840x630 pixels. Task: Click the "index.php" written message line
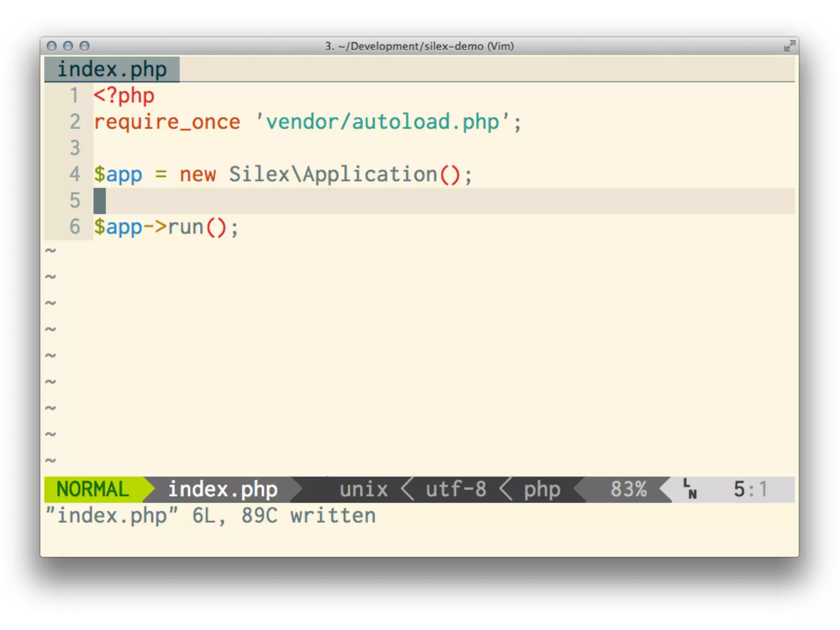tap(210, 516)
